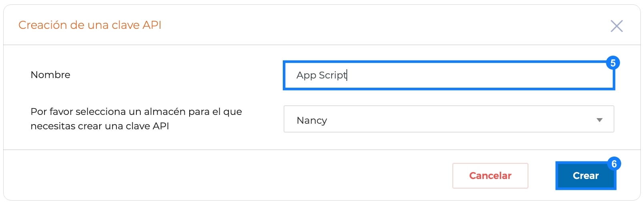Click the 'Por favor selecciona un almacén' label
This screenshot has width=644, height=205.
click(136, 119)
